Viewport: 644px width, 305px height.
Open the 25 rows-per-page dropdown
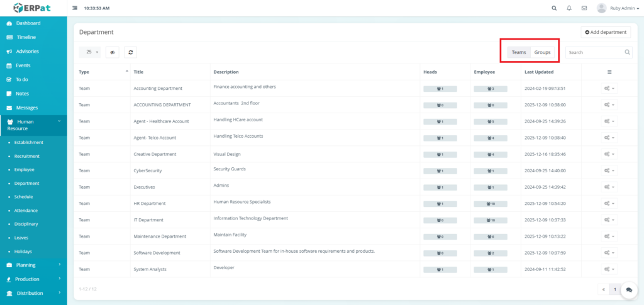pos(92,52)
